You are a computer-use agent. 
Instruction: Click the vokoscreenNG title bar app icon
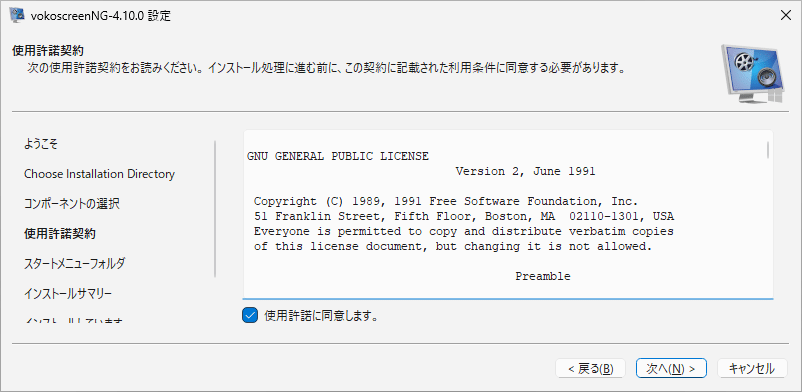[17, 15]
